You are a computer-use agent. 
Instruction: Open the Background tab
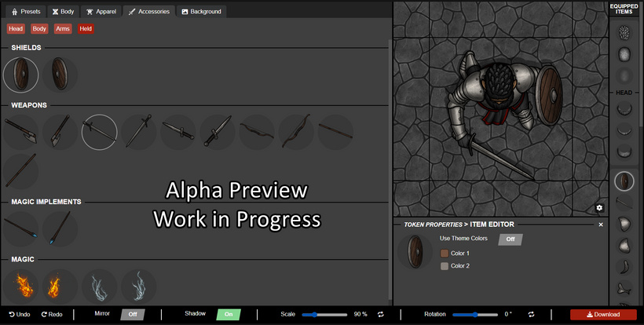click(200, 12)
